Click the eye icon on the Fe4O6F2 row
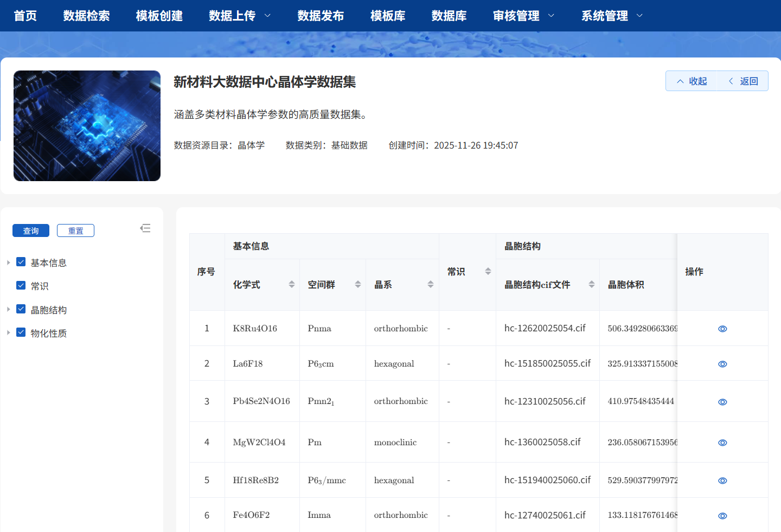 coord(722,516)
